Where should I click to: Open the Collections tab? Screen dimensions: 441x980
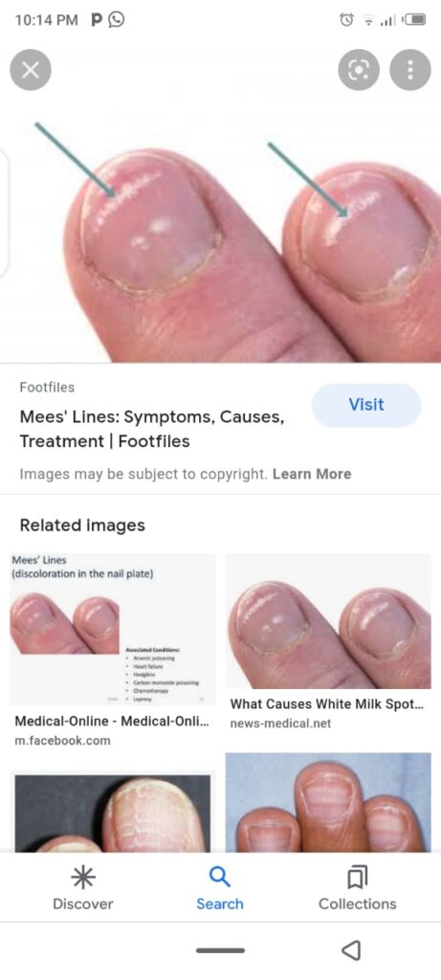click(x=358, y=887)
